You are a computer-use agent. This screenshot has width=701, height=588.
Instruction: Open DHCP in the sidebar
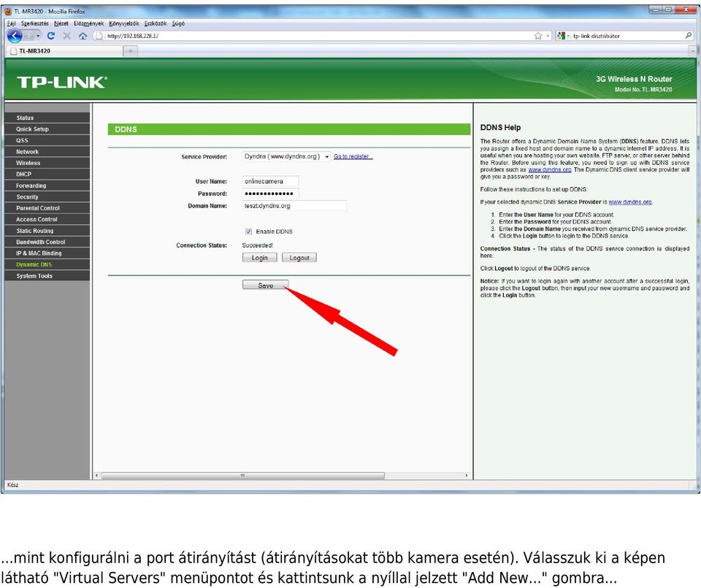click(47, 174)
